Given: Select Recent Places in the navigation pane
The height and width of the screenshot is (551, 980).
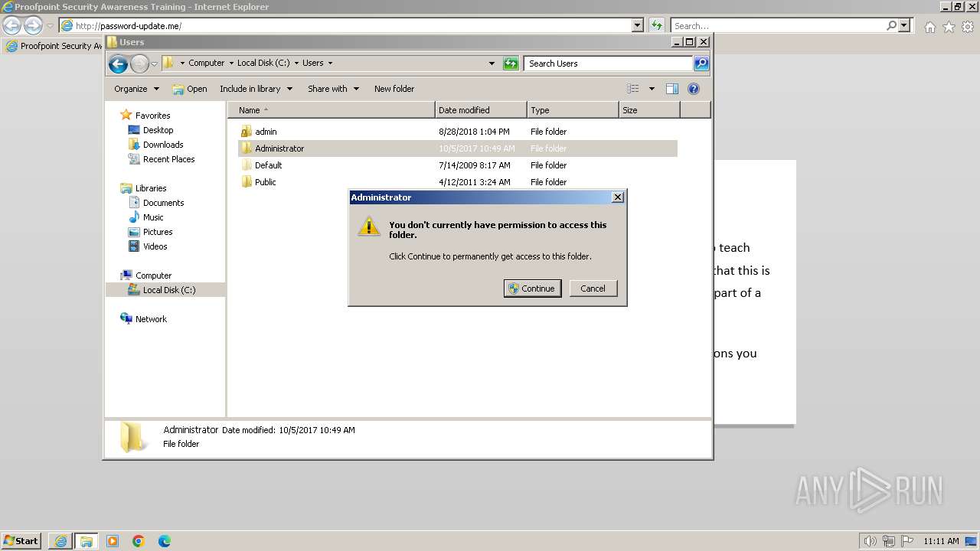Looking at the screenshot, I should coord(162,159).
